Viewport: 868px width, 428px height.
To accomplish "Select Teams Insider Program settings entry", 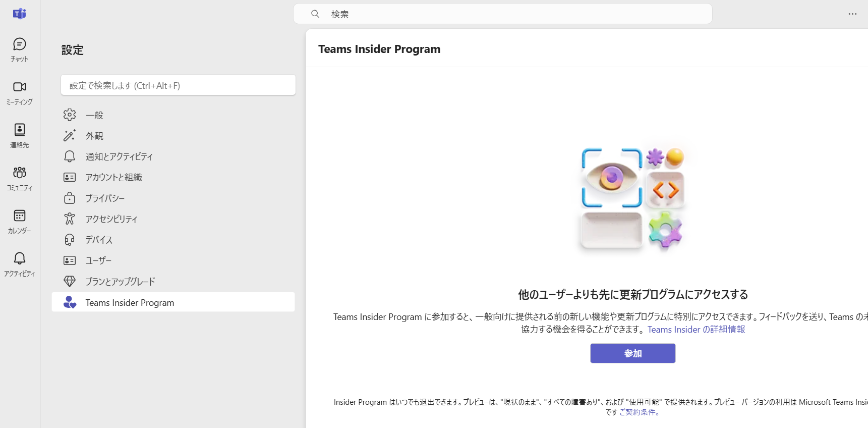I will coord(173,302).
